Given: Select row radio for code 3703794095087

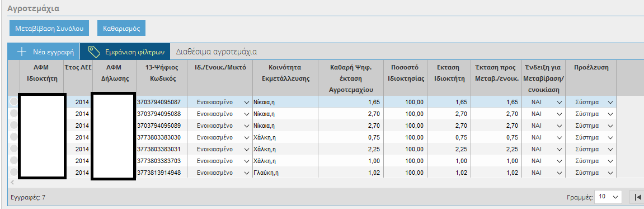Looking at the screenshot, I should tap(13, 101).
